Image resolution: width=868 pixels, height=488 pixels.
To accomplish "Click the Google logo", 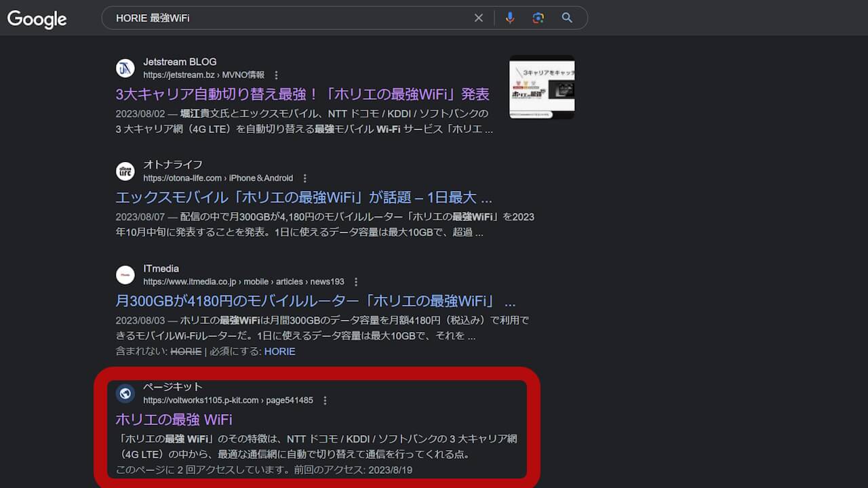I will click(37, 19).
